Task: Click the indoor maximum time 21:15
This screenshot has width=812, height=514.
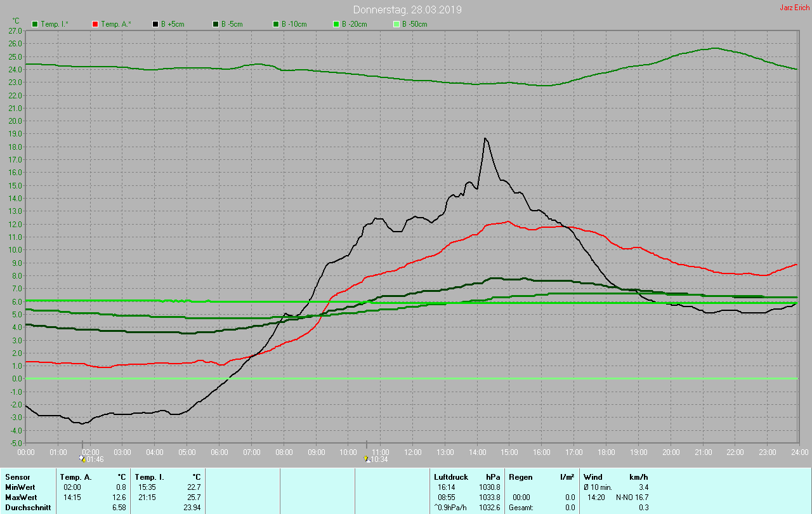Action: coord(147,497)
